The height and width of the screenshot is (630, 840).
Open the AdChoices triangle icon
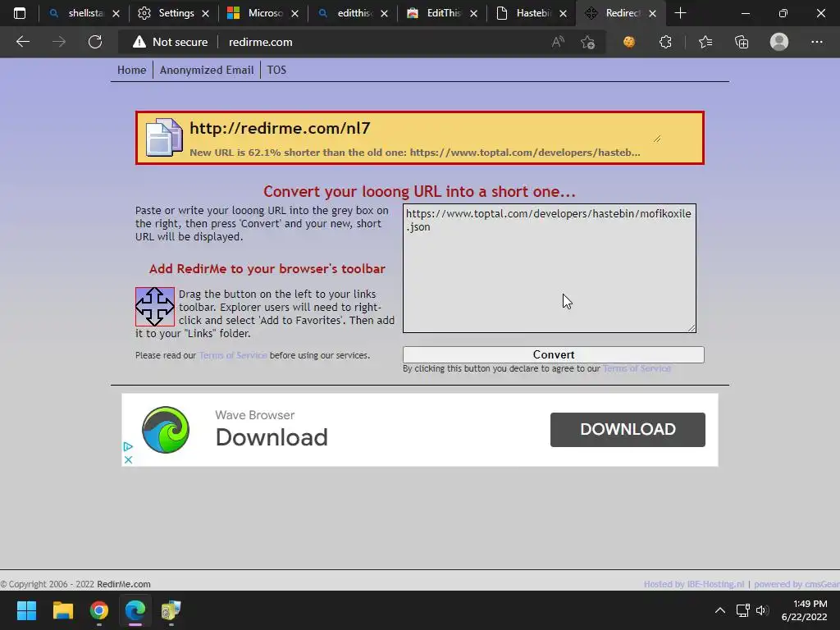127,446
